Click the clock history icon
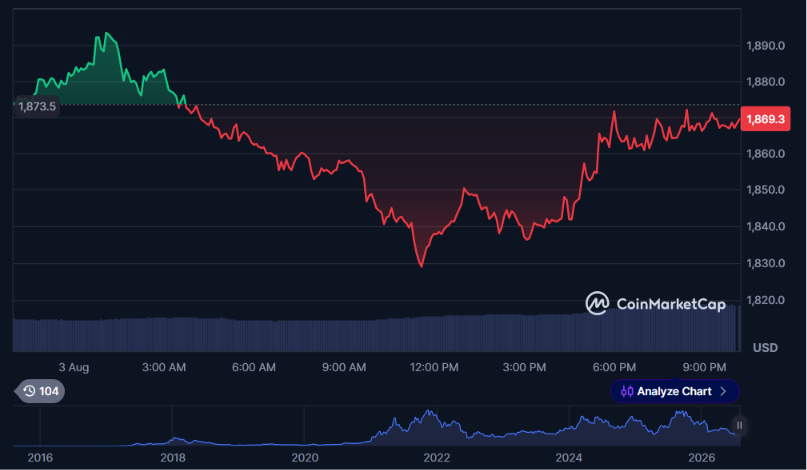This screenshot has height=470, width=807. coord(29,391)
